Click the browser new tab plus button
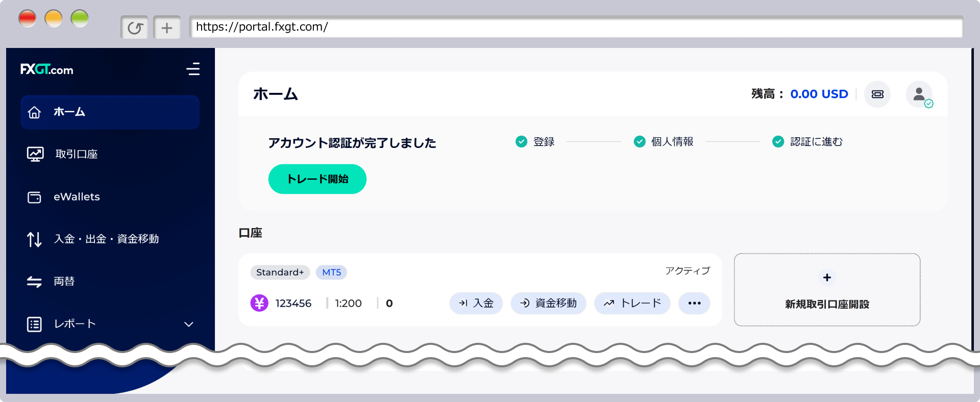The height and width of the screenshot is (402, 980). (167, 28)
